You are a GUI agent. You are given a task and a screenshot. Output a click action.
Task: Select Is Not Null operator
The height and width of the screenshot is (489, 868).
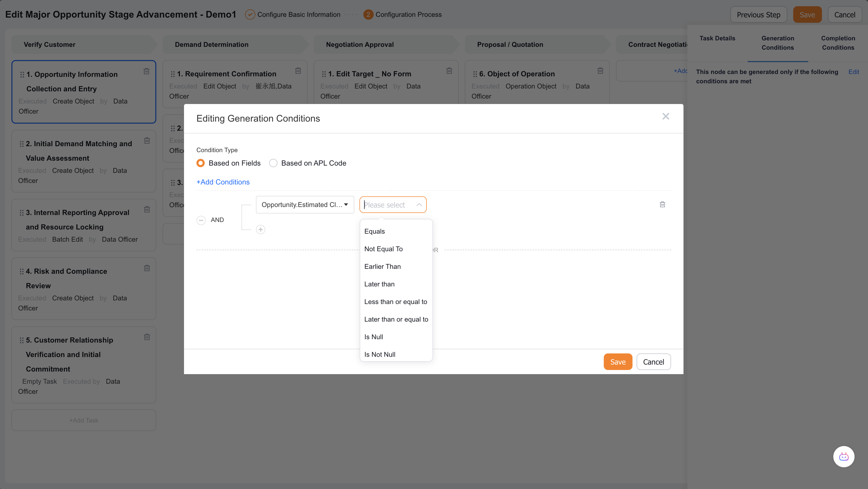[x=396, y=355]
